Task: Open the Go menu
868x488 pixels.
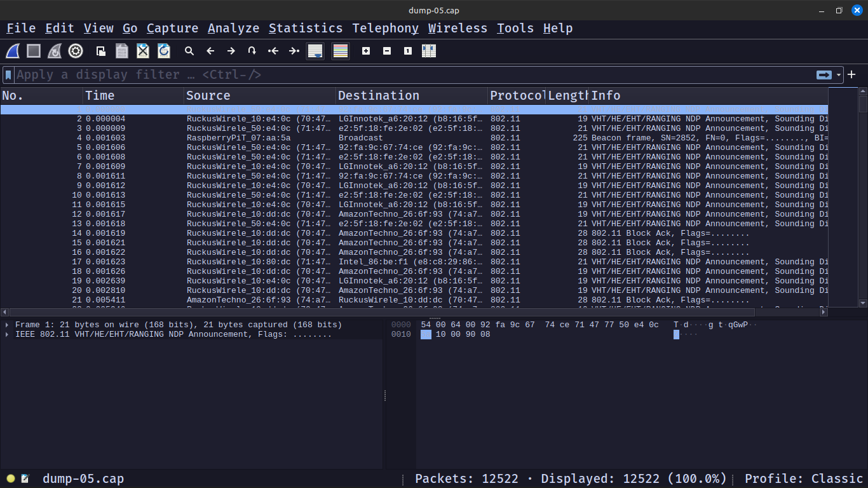Action: 130,28
